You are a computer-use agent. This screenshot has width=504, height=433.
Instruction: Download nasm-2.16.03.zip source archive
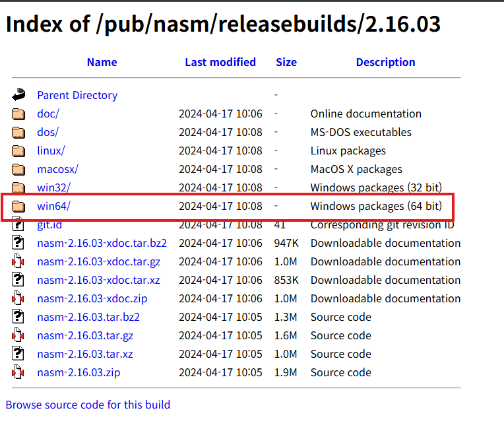pyautogui.click(x=79, y=372)
